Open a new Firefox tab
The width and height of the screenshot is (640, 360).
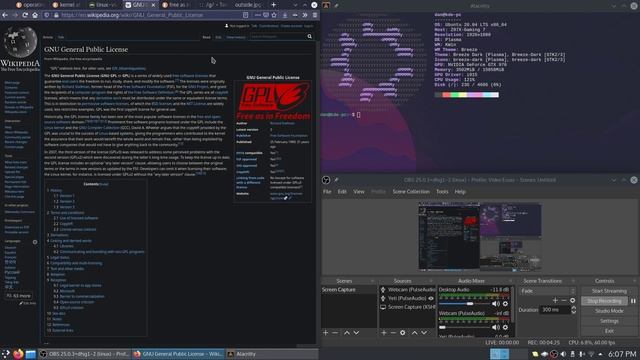click(273, 5)
